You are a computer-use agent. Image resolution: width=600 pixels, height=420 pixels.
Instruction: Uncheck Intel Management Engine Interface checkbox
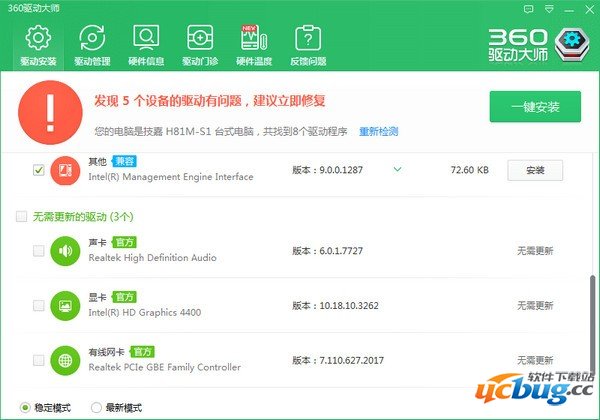pos(39,170)
